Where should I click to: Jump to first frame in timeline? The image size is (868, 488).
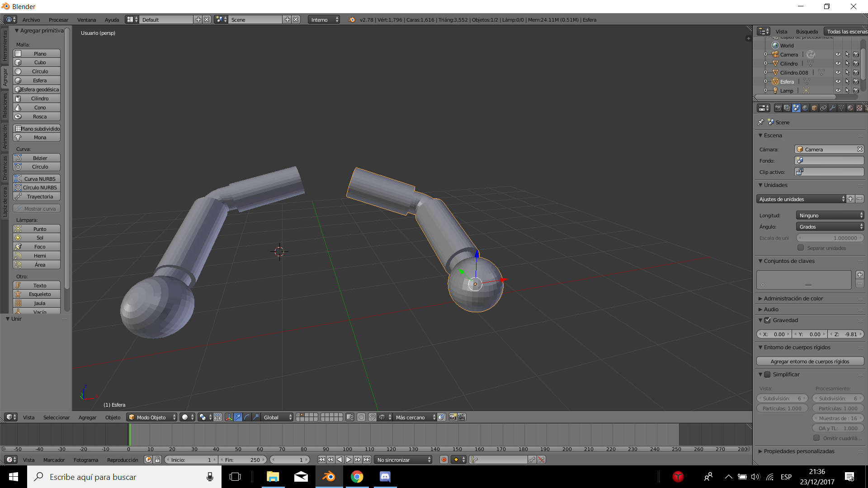coord(321,460)
